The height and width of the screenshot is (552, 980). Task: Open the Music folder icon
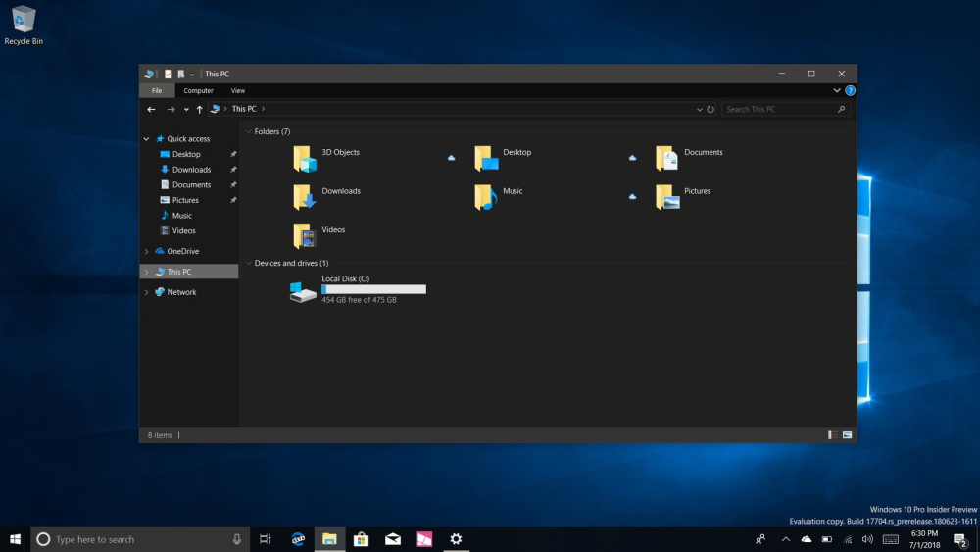pyautogui.click(x=486, y=197)
